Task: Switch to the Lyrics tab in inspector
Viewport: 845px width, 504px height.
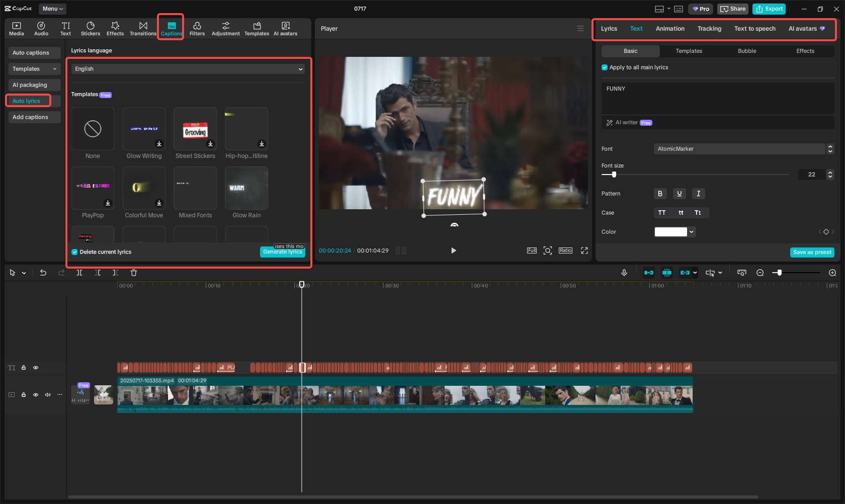Action: (x=609, y=29)
